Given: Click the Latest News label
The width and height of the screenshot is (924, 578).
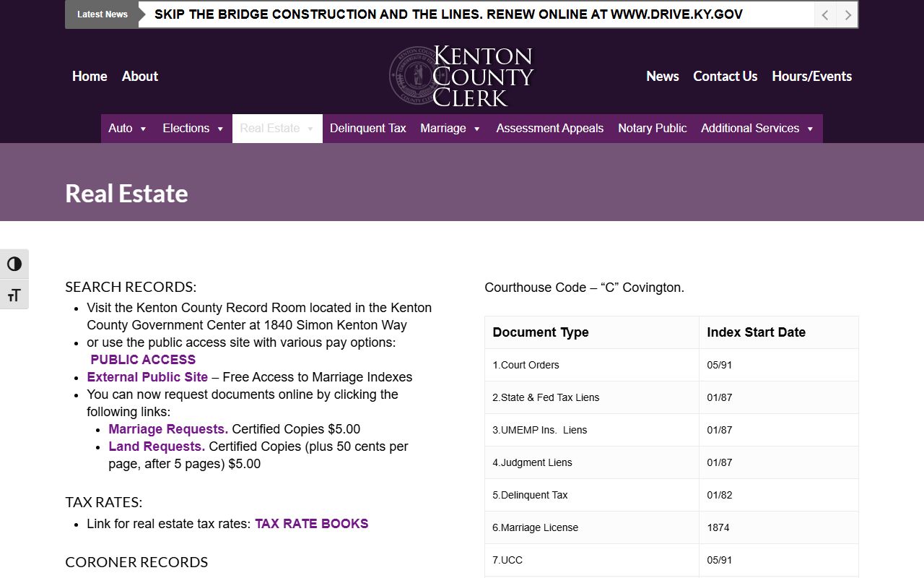Looking at the screenshot, I should click(102, 14).
